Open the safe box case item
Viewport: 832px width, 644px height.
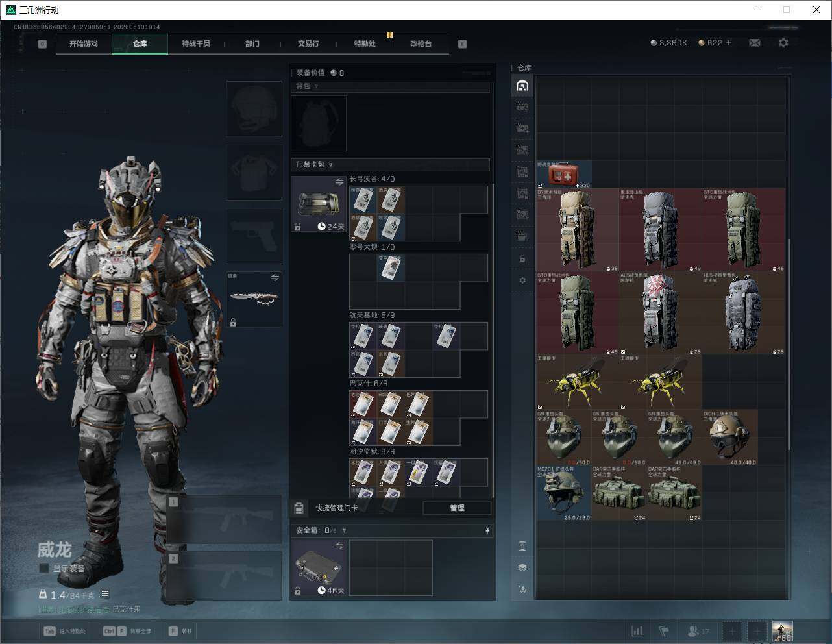[x=319, y=568]
